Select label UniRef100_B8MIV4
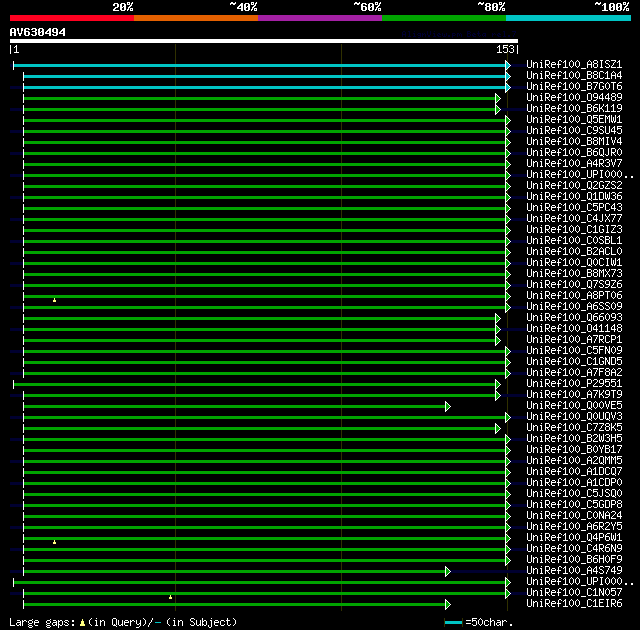This screenshot has height=630, width=640. (574, 142)
